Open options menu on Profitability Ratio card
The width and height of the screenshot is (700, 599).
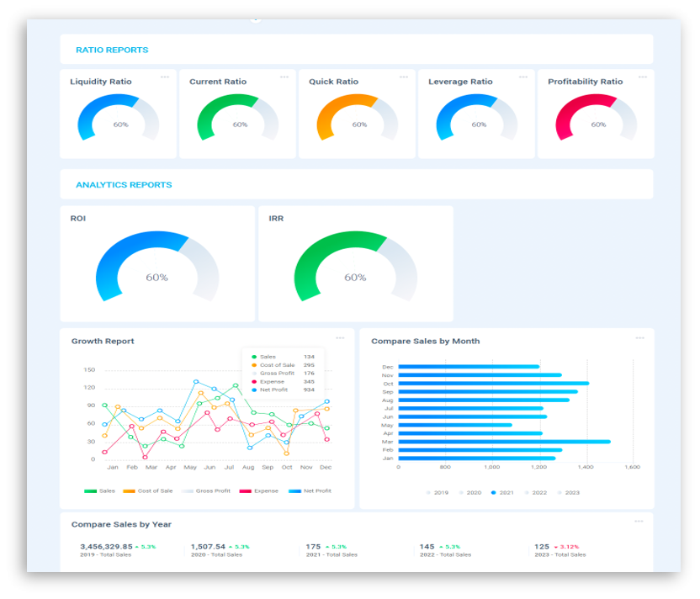643,77
